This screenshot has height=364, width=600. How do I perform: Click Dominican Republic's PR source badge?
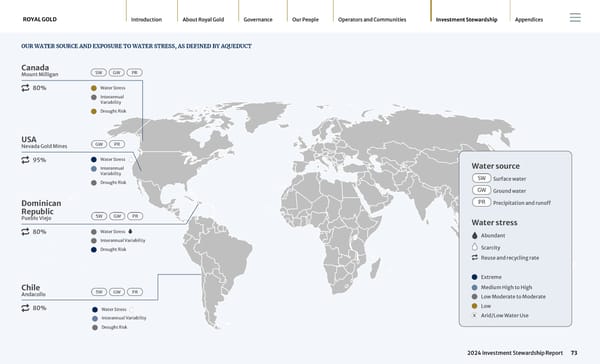[135, 216]
